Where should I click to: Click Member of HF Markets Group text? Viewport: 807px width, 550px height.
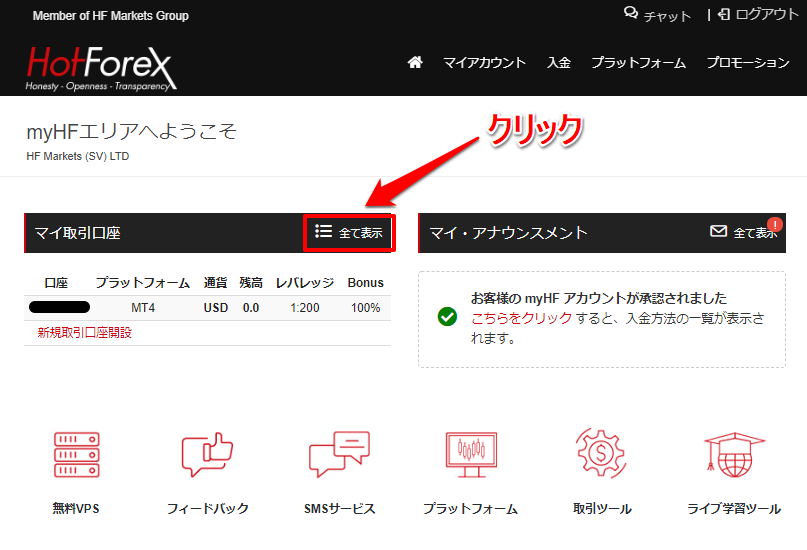click(111, 16)
